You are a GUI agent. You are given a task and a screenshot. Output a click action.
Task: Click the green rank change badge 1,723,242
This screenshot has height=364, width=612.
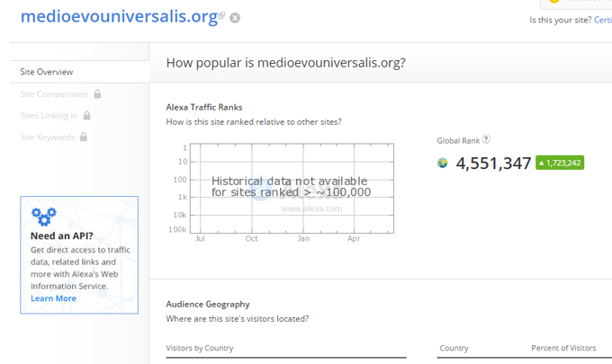[560, 163]
